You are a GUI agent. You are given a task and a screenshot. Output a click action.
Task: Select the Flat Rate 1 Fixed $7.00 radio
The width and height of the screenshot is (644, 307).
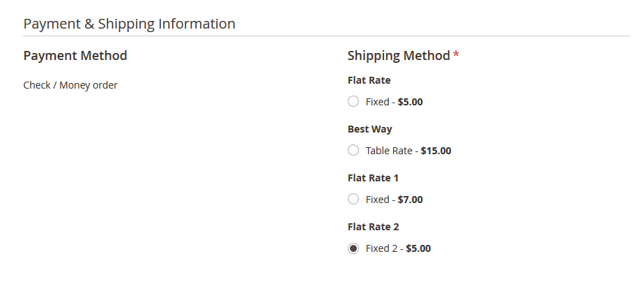coord(353,200)
